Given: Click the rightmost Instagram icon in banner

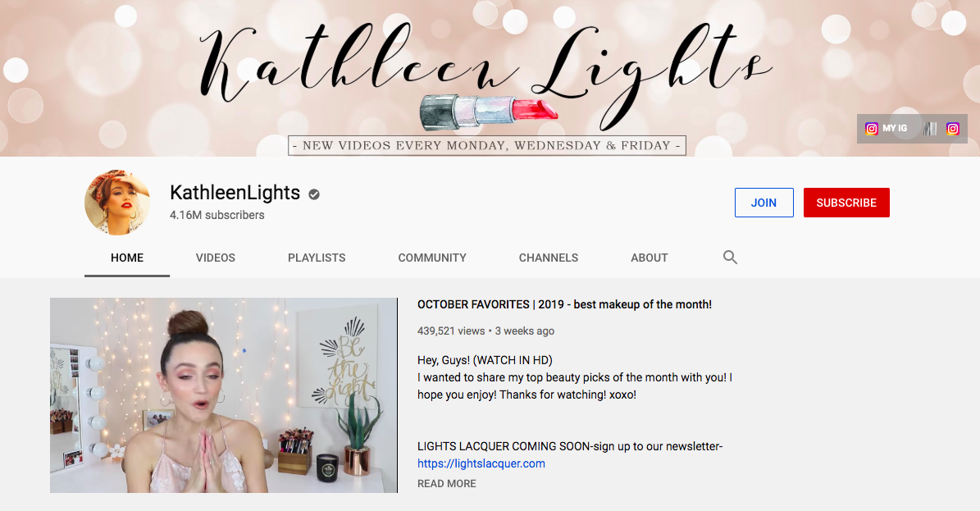Looking at the screenshot, I should [x=952, y=129].
